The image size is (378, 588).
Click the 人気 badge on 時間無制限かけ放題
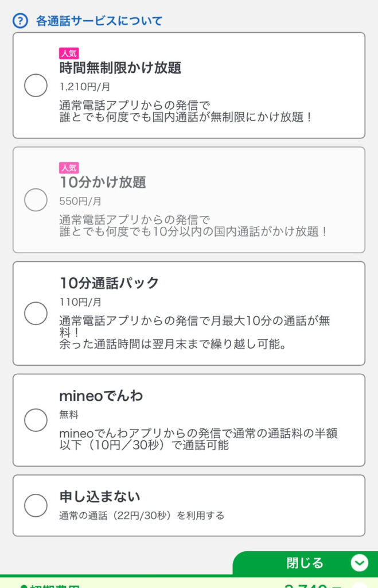68,53
